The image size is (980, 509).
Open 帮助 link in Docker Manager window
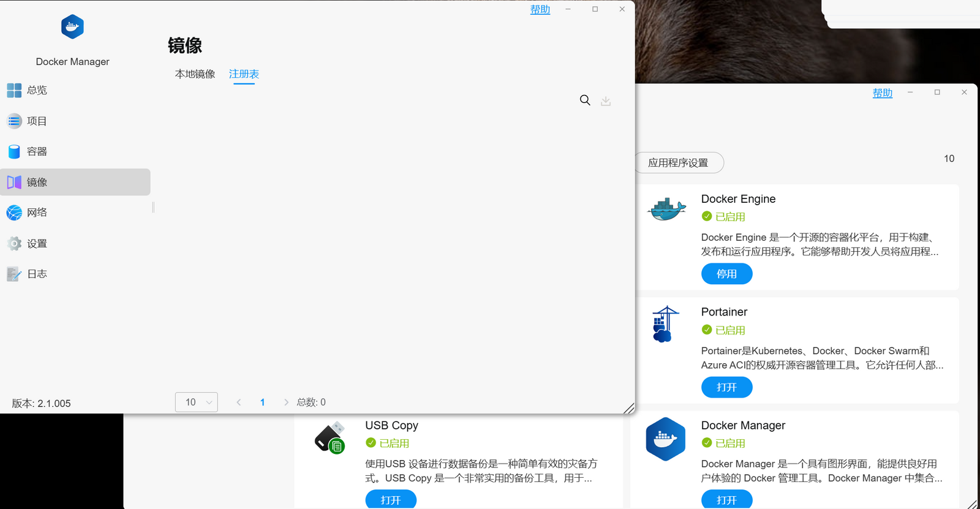[x=540, y=9]
